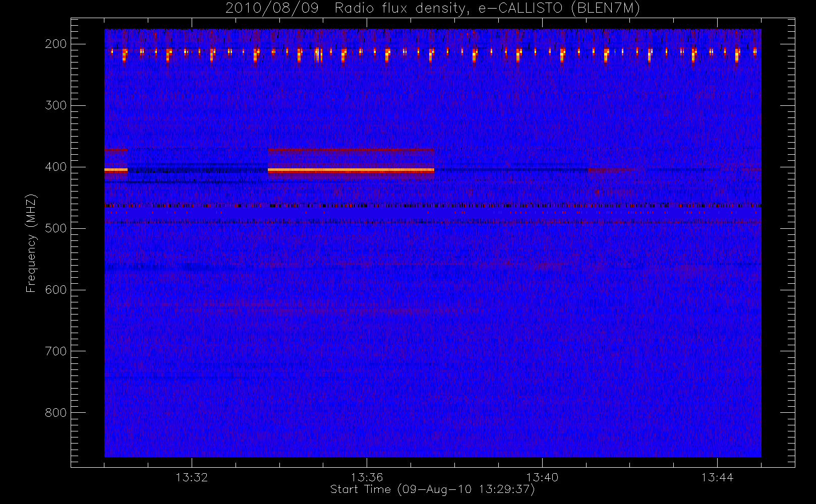The height and width of the screenshot is (504, 816).
Task: Select the 13:32 time tick label
Action: pyautogui.click(x=192, y=477)
